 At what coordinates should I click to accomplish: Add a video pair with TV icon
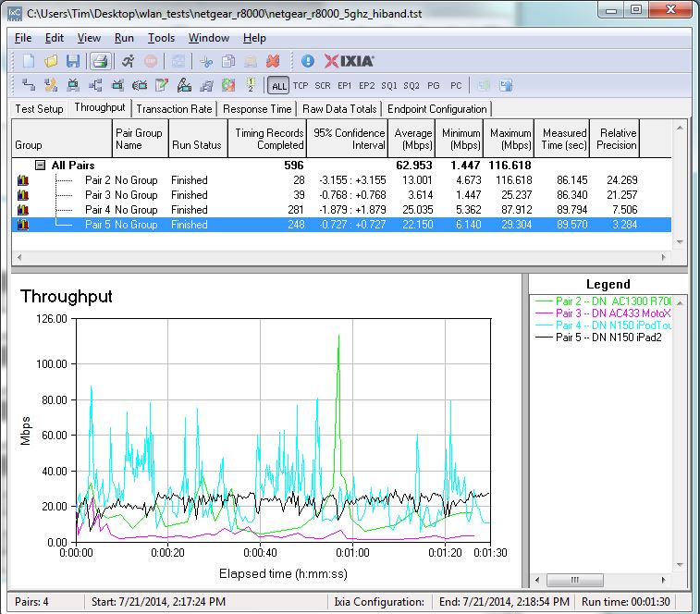(x=73, y=85)
